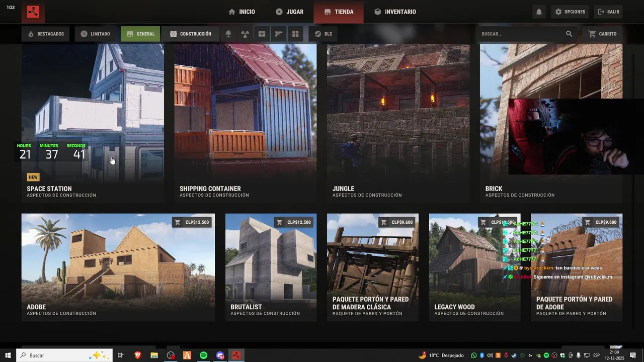Select the pistol weapons category icon
Image resolution: width=644 pixels, height=362 pixels.
pyautogui.click(x=278, y=34)
